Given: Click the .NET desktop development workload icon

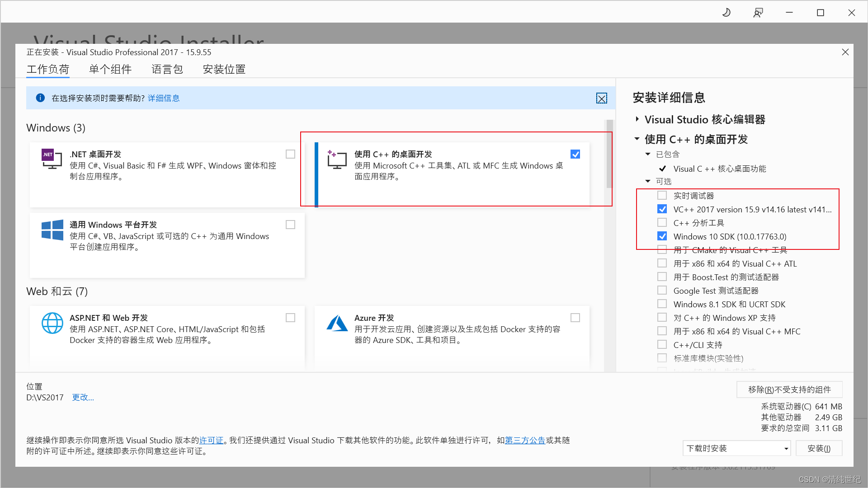Looking at the screenshot, I should point(52,159).
